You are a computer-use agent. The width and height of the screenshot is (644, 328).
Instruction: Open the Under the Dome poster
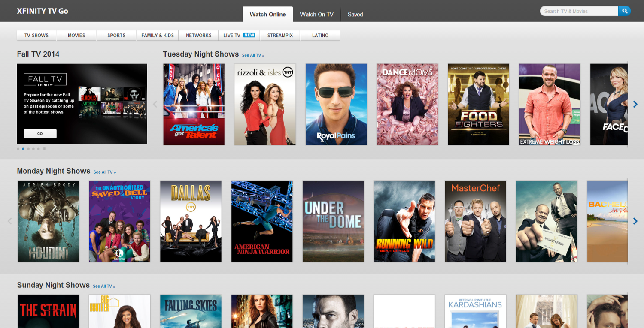click(x=333, y=221)
